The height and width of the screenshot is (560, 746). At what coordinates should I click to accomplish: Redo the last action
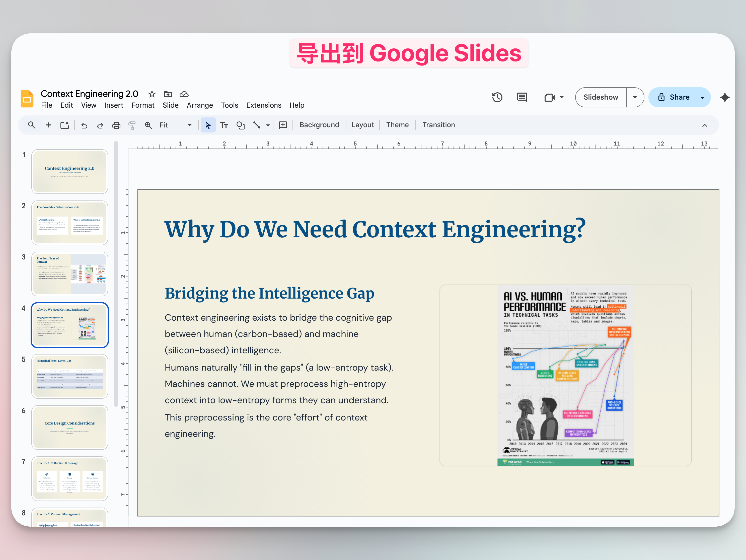(x=100, y=125)
